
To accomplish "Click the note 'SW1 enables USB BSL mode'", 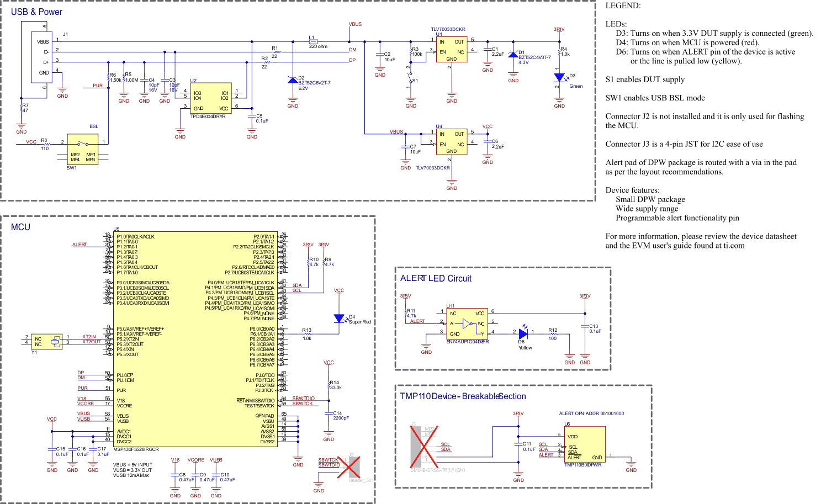I will [x=655, y=98].
